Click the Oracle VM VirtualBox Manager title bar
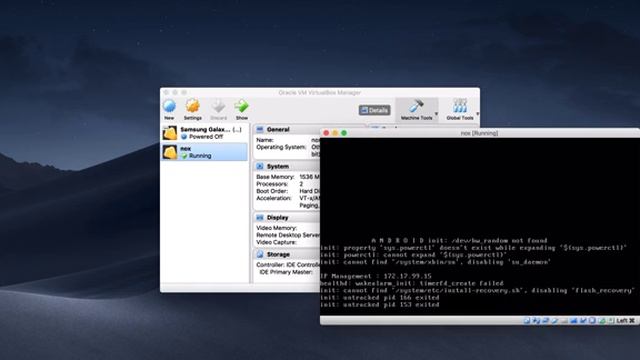Screen dimensions: 640x360 pos(320,93)
